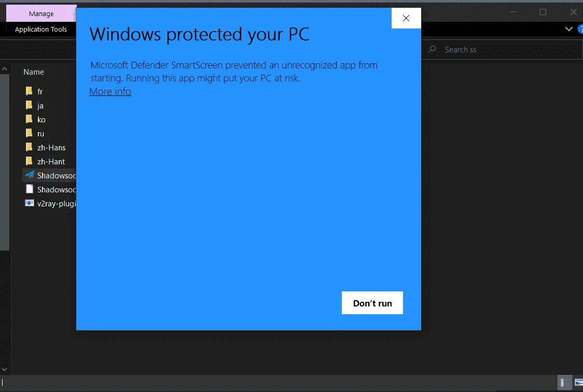Screen dimensions: 583x392
Task: Click the v2ray-plugin executable icon
Action: [30, 203]
